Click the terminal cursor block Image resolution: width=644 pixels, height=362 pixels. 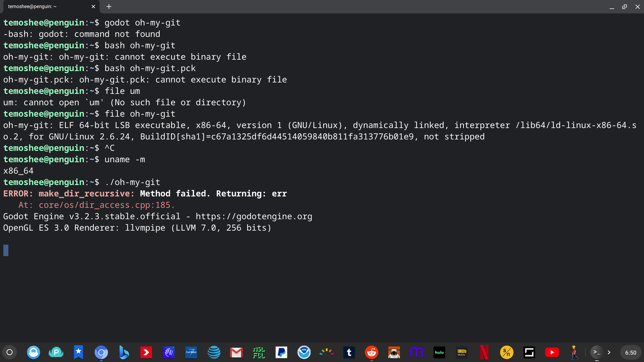[x=6, y=250]
